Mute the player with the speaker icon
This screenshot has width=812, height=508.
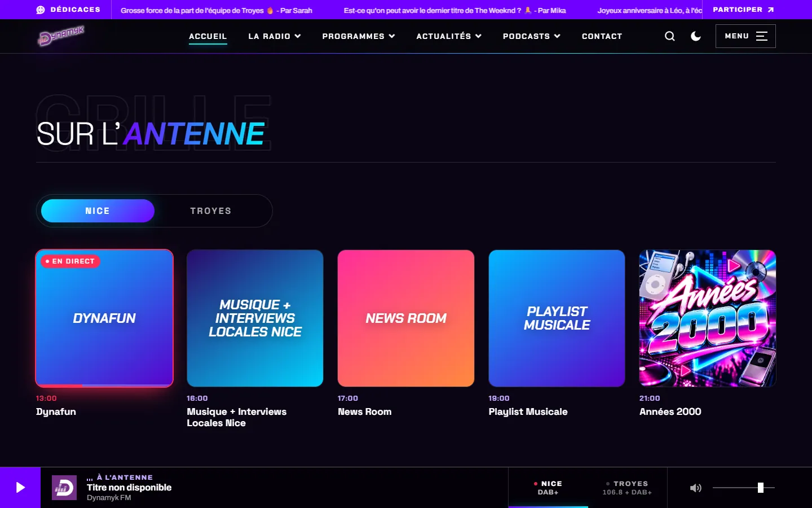(x=696, y=488)
